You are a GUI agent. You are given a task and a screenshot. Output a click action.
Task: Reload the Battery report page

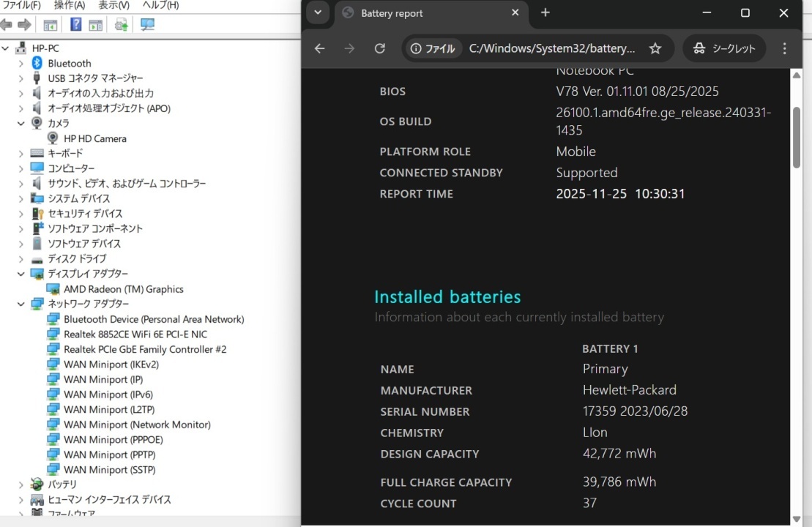(x=379, y=48)
